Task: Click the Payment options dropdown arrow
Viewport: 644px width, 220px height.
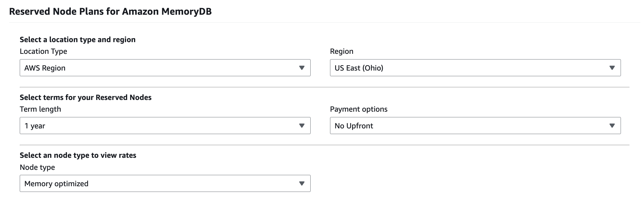Action: [612, 126]
